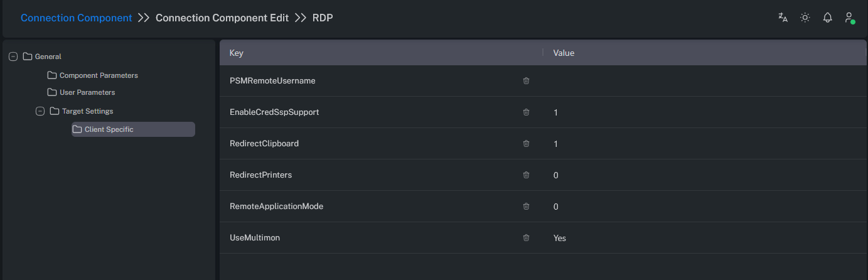Viewport: 868px width, 280px height.
Task: Delete the PSMRemoteUsername parameter row
Action: (526, 81)
